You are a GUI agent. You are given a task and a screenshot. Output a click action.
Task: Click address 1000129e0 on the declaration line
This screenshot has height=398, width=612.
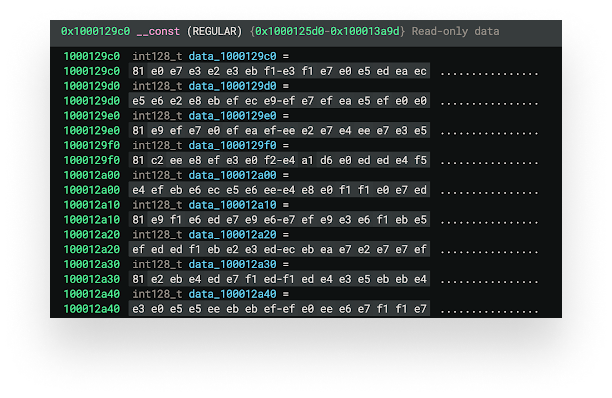pos(92,115)
